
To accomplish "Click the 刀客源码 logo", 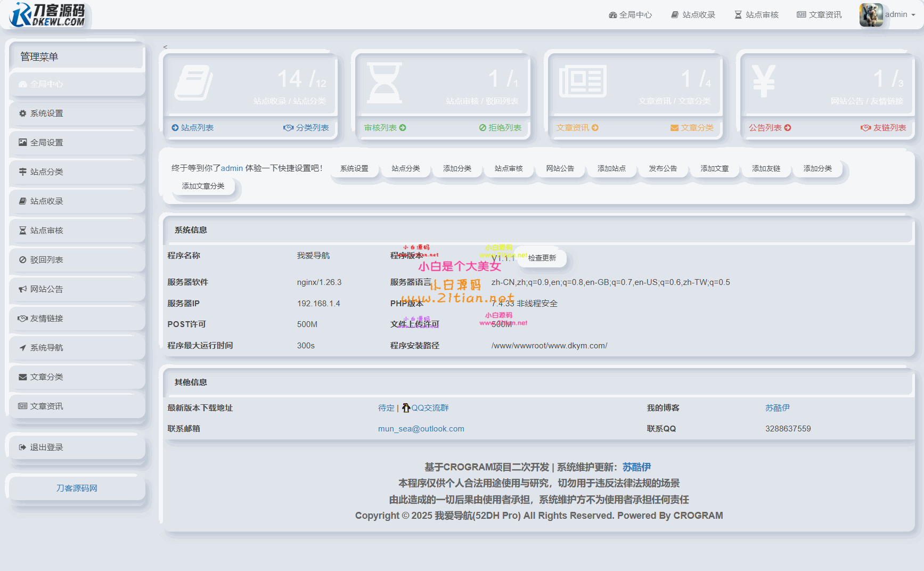I will point(48,14).
